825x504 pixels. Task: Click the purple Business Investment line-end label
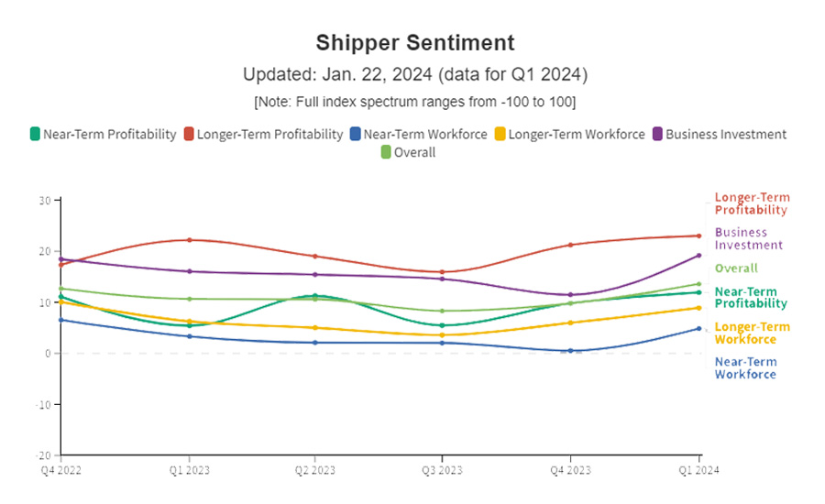point(748,238)
